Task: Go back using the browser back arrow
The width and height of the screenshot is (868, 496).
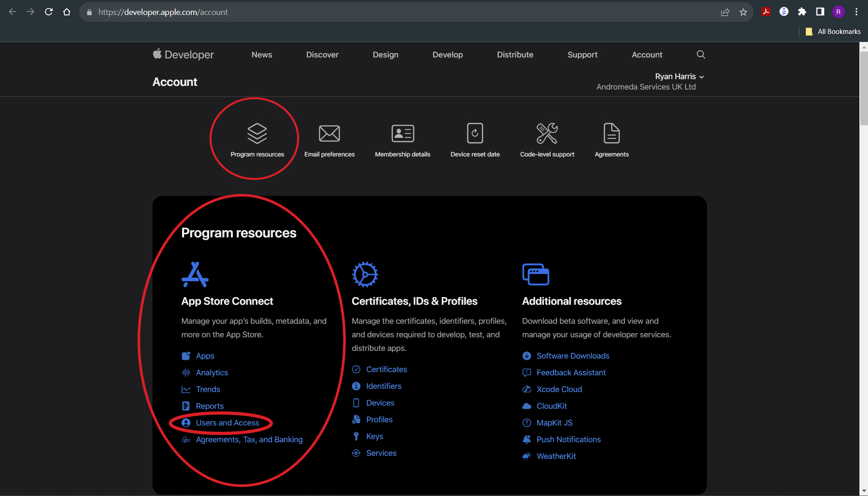Action: (13, 12)
